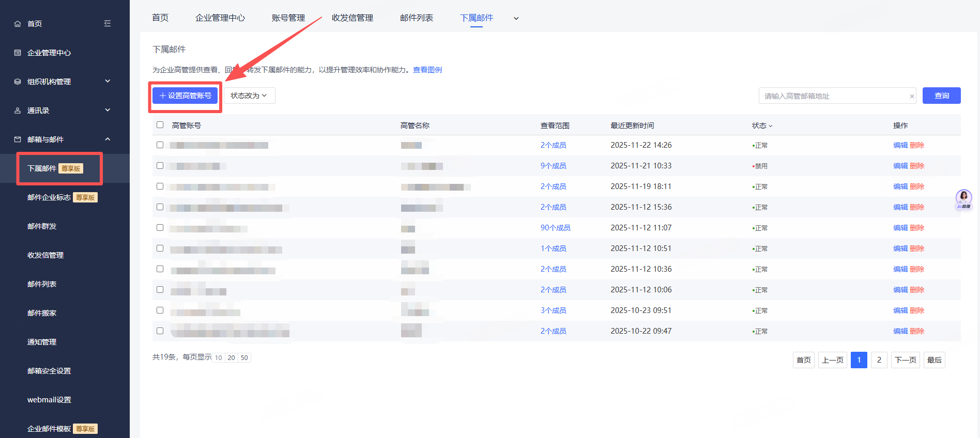
Task: Check the row updated 2025-11-12 10:51
Action: tap(160, 248)
